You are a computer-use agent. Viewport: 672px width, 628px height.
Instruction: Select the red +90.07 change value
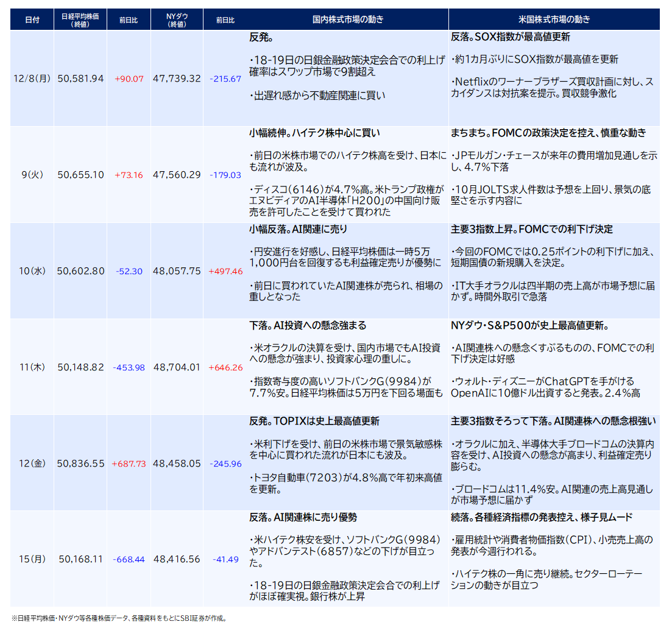click(129, 79)
